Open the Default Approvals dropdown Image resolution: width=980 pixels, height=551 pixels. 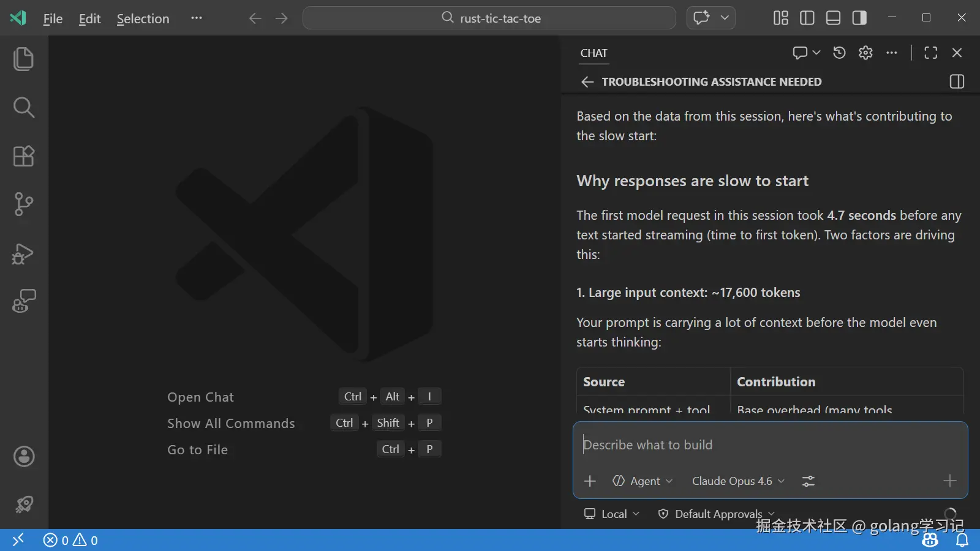coord(717,514)
